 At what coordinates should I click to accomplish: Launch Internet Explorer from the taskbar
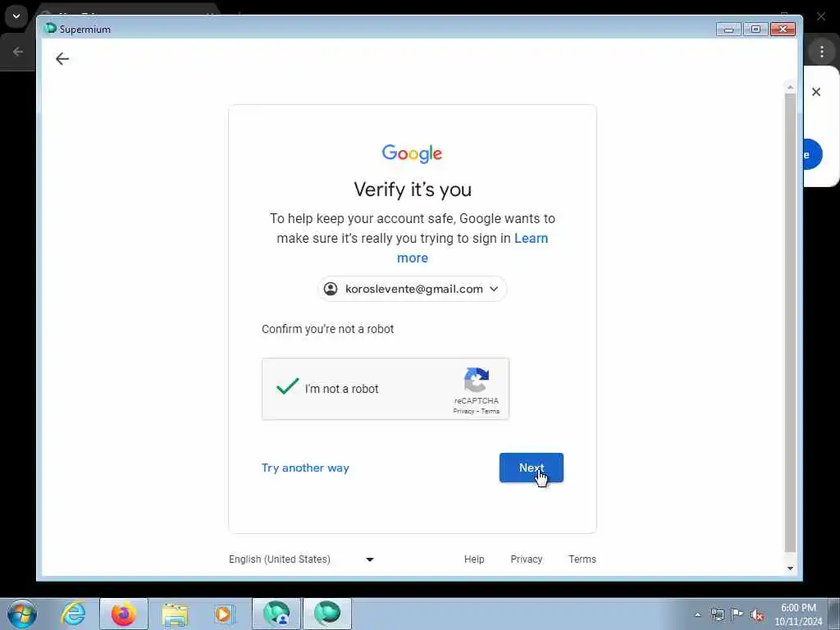(73, 614)
